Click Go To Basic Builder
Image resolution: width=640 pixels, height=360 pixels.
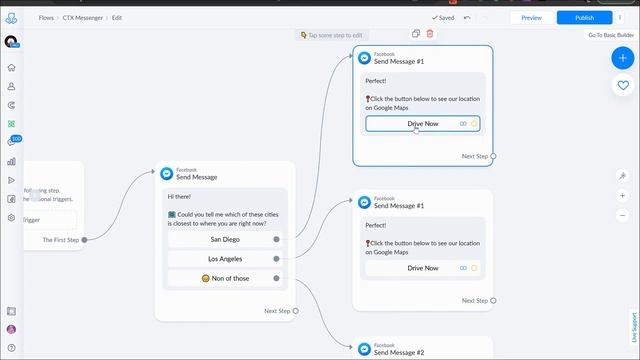(611, 35)
